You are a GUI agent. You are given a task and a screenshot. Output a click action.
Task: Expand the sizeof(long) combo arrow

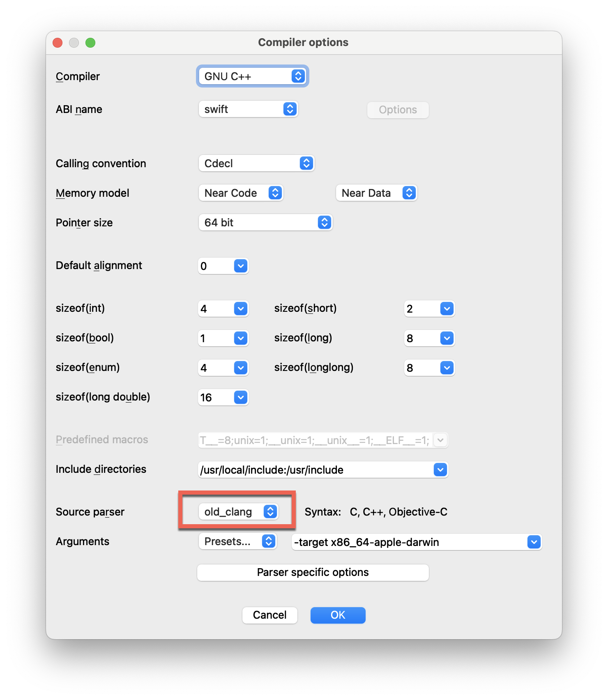tap(447, 338)
